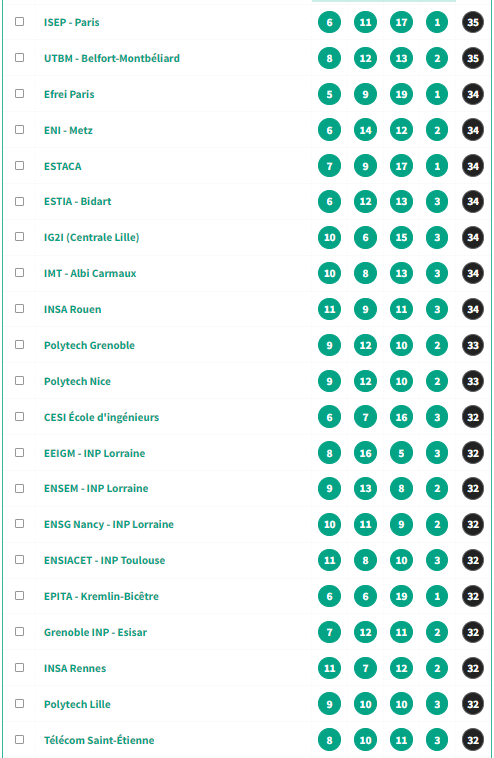Tick the checkbox for ISEP - Paris
This screenshot has height=758, width=494.
[x=19, y=22]
